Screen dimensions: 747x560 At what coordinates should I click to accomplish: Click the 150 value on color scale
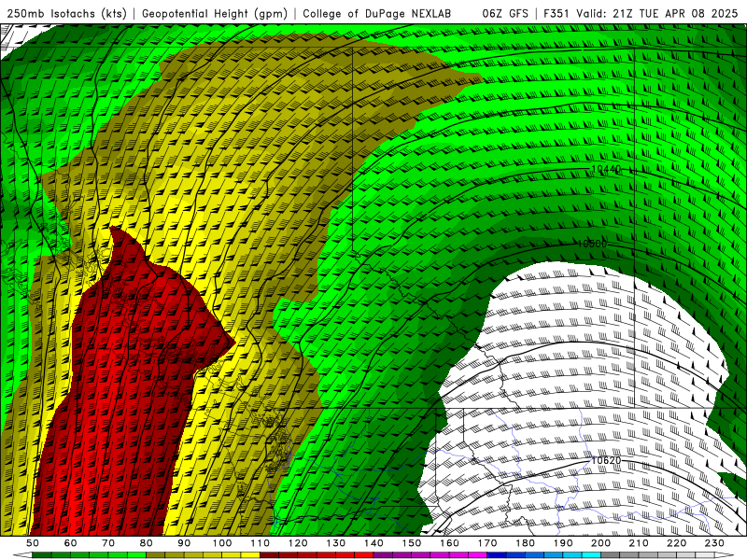click(x=412, y=543)
